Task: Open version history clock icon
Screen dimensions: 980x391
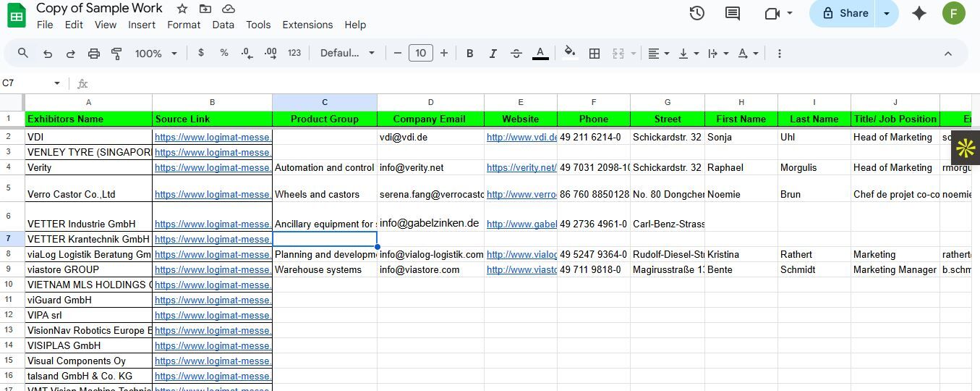Action: pyautogui.click(x=696, y=13)
